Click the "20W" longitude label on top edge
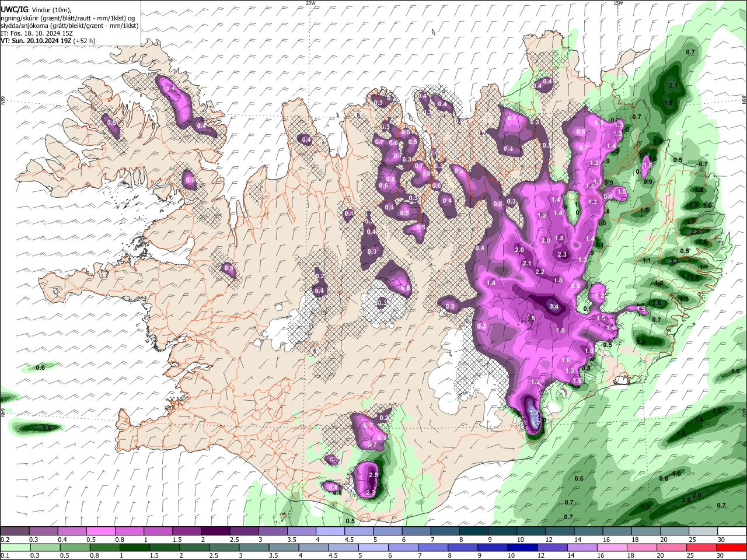 310,3
